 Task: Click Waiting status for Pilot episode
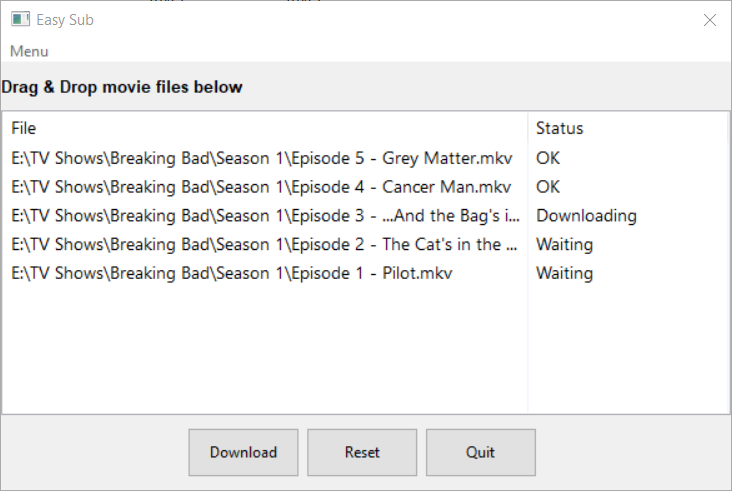tap(564, 273)
